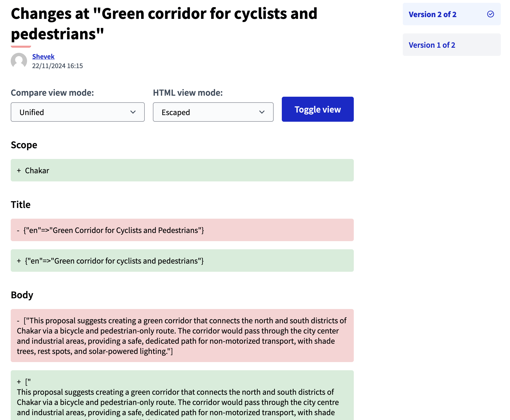Click the checkmark icon on Version 2
Image resolution: width=510 pixels, height=420 pixels.
490,14
